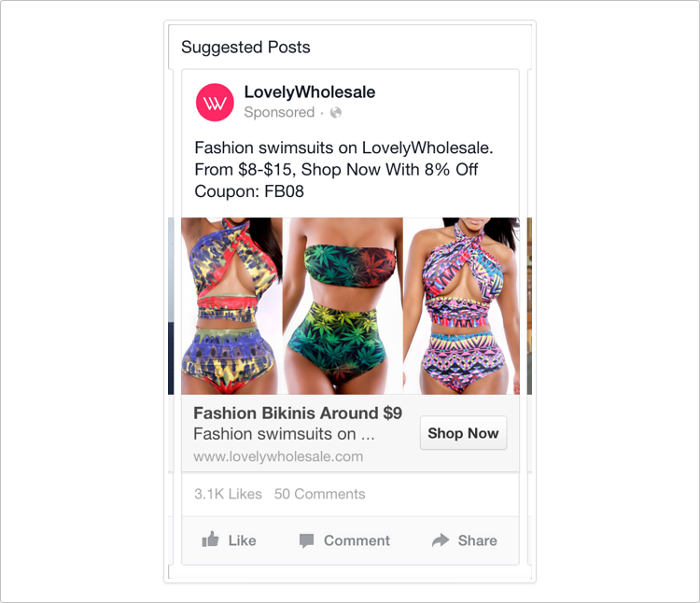Click the LovelyWholesale pink logo avatar
The image size is (700, 603).
215,103
